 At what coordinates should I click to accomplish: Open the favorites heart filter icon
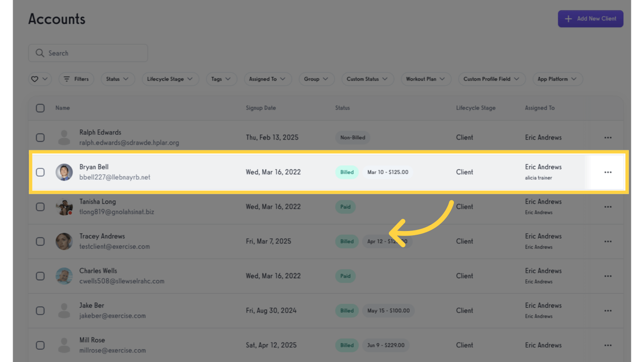[x=35, y=79]
